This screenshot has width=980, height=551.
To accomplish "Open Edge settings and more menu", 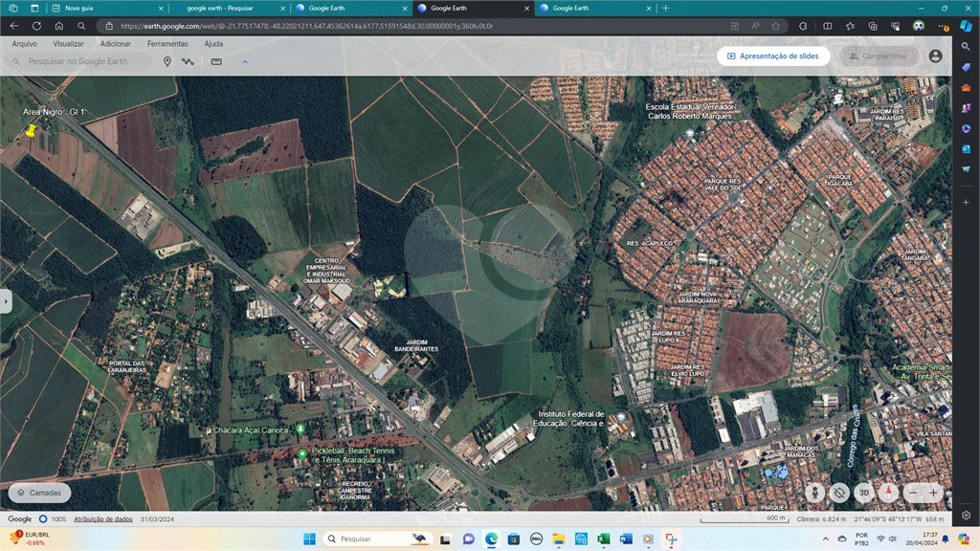I will 943,26.
